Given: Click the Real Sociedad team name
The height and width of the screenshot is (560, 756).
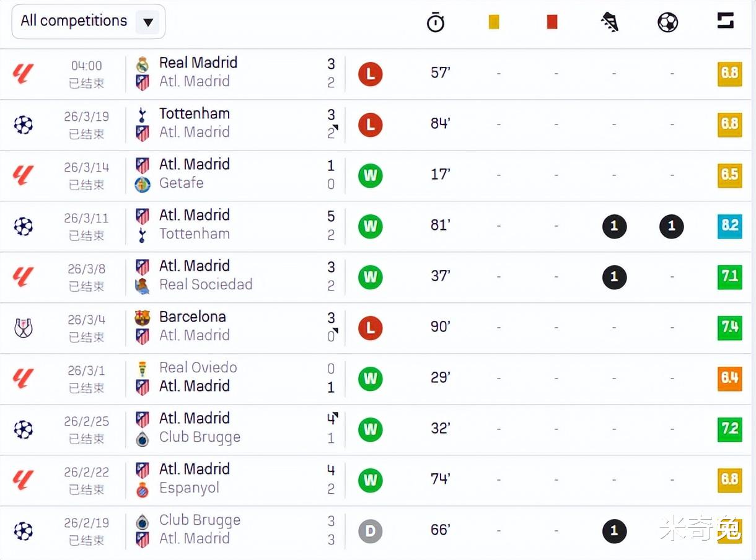Looking at the screenshot, I should (206, 284).
